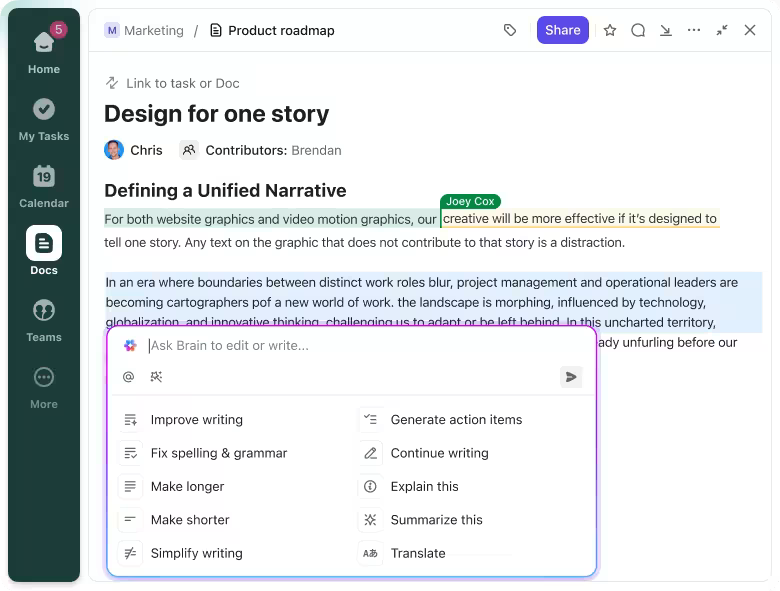Expand More in the left sidebar
The height and width of the screenshot is (591, 780).
coord(44,386)
